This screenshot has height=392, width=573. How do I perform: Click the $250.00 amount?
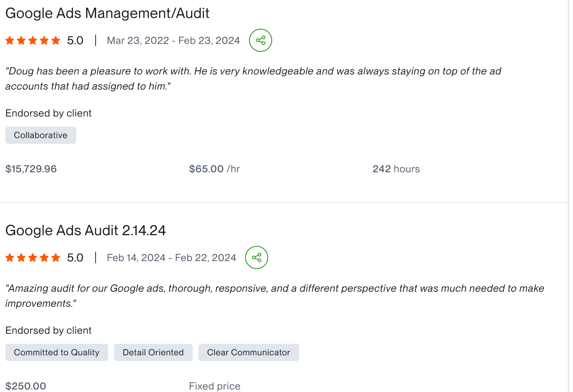(26, 386)
